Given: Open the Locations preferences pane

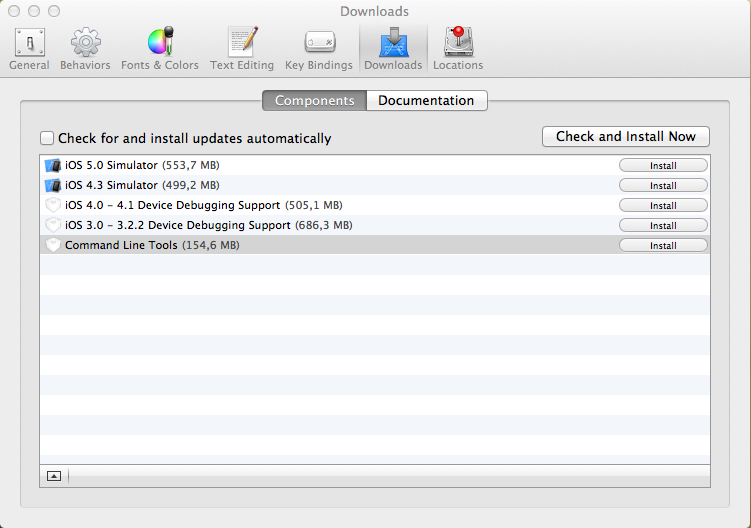Looking at the screenshot, I should [x=458, y=48].
